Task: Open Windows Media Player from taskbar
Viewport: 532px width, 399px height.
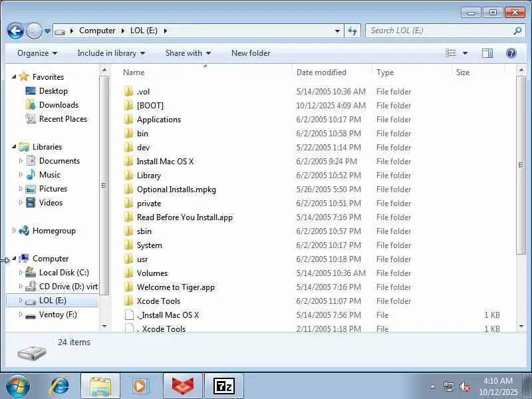Action: tap(140, 386)
